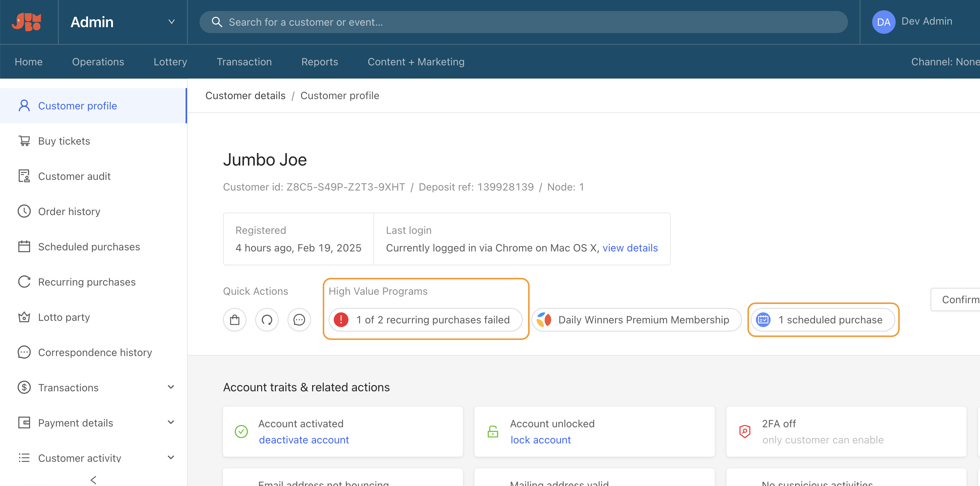Click the Correspondence history chat icon
Screen dimensions: 980x486
24,352
